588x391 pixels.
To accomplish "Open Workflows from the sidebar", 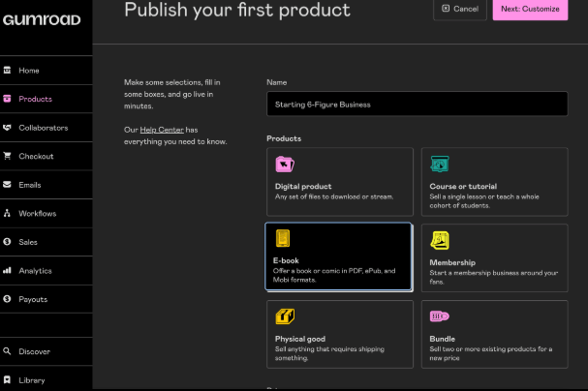I will click(x=46, y=213).
